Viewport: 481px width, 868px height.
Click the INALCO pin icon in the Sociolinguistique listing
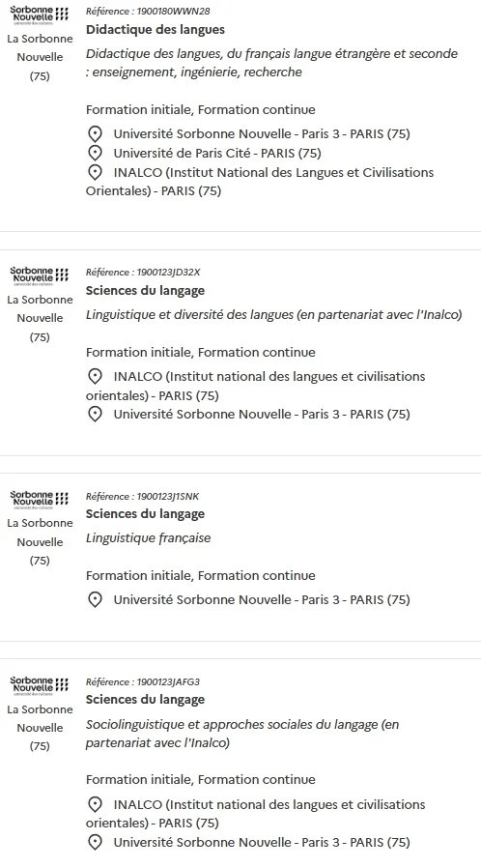[x=95, y=804]
